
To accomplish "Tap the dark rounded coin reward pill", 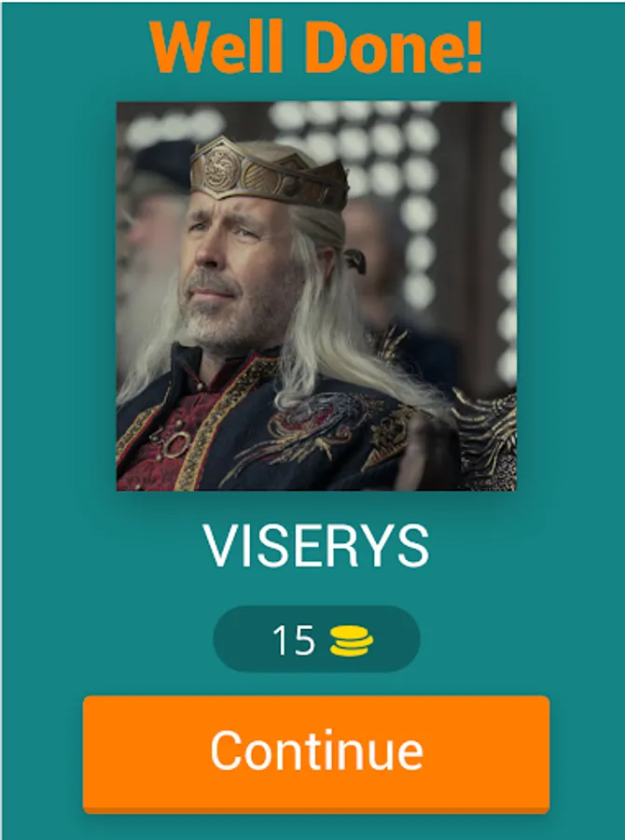I will [316, 639].
